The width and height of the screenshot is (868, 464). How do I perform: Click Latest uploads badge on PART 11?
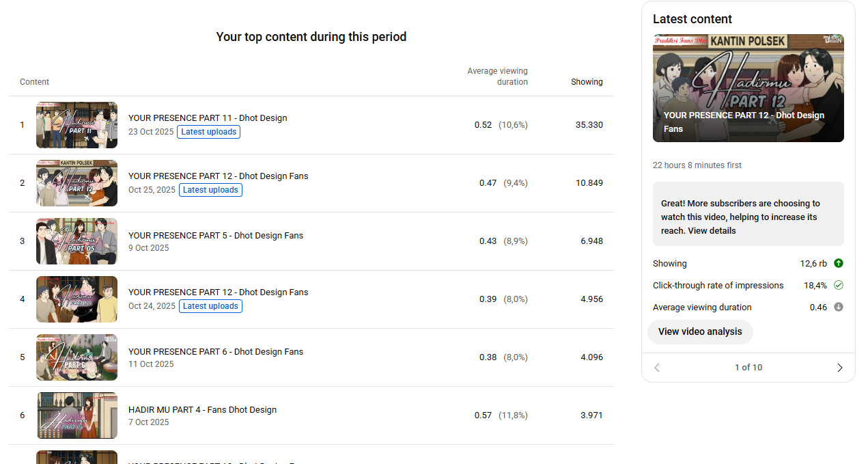pos(208,132)
